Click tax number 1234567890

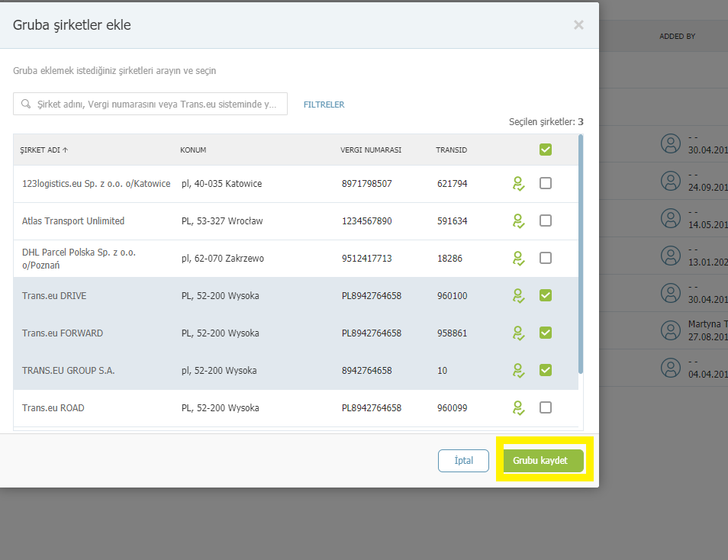[x=367, y=221]
